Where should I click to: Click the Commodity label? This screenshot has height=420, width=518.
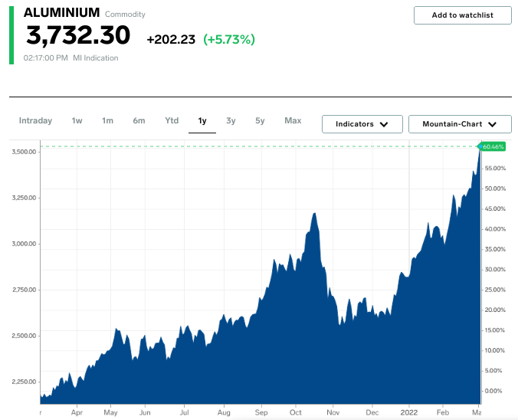125,15
